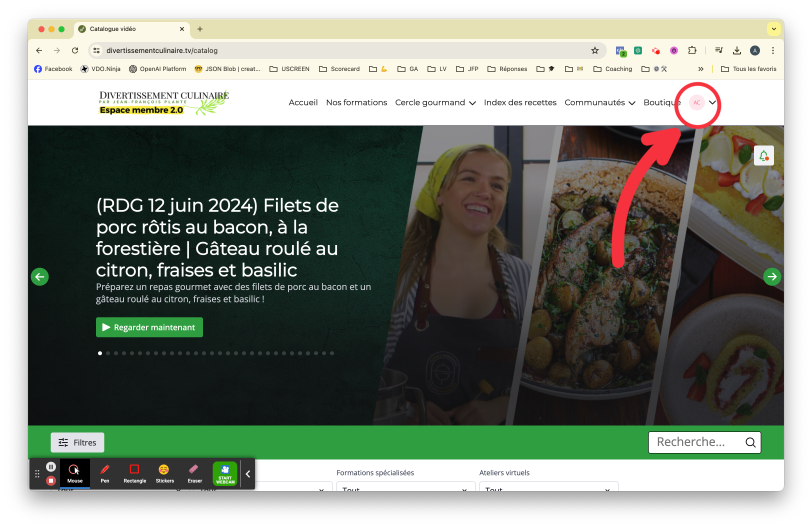Open the Boutique menu item
Screen dimensions: 812x528
click(x=662, y=102)
